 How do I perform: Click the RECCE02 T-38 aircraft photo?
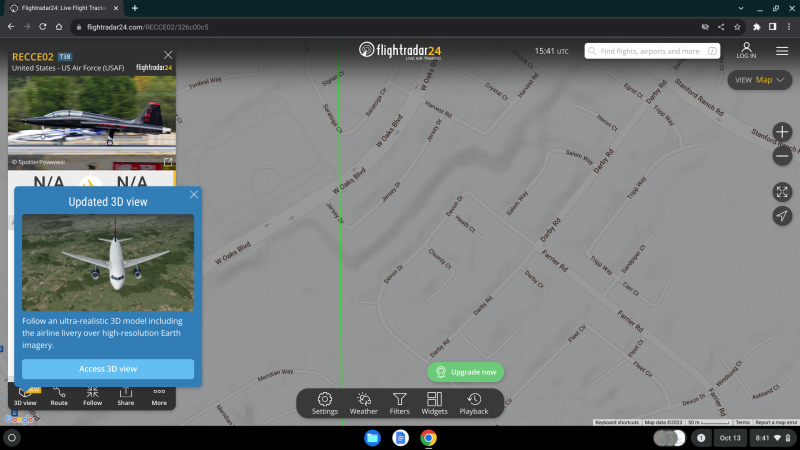coord(92,122)
